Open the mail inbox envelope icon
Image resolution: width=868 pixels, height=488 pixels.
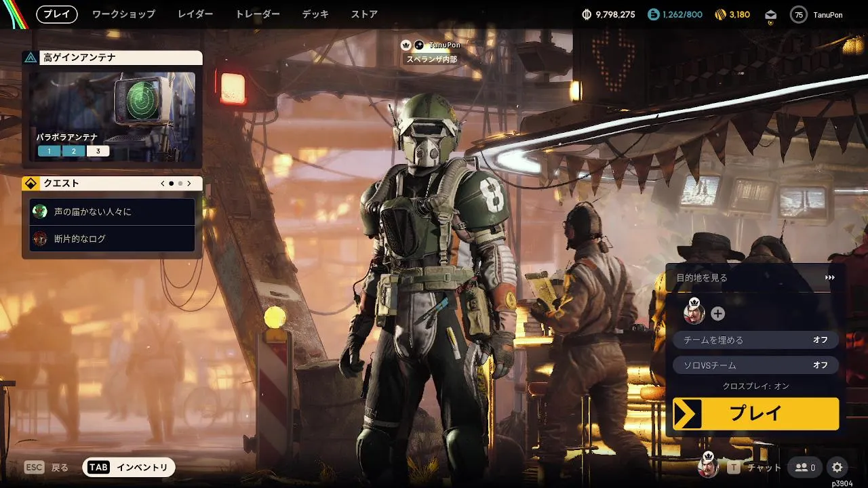pos(770,15)
